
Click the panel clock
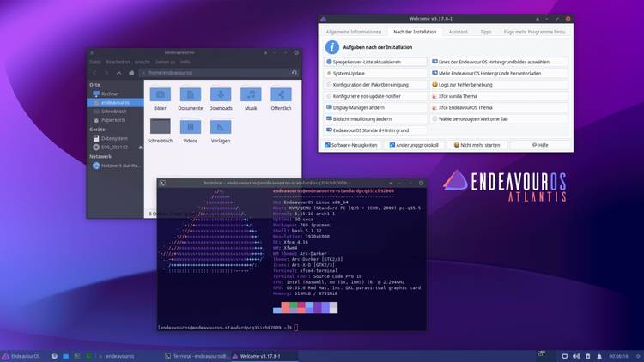click(x=618, y=356)
